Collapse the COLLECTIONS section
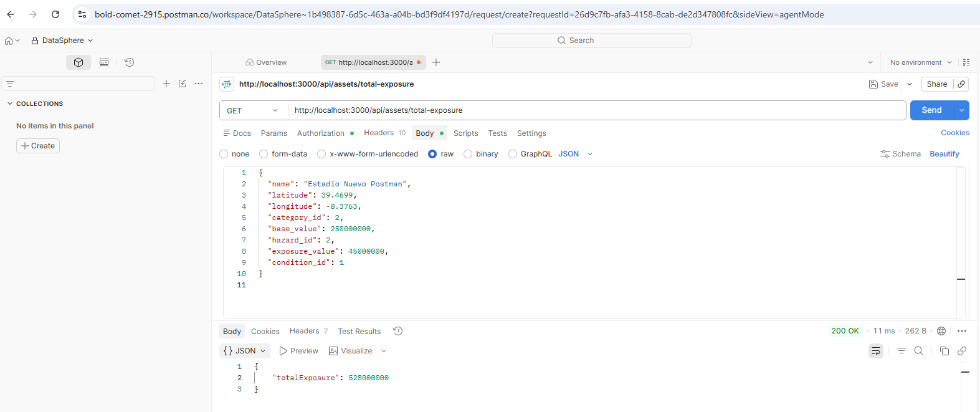Image resolution: width=980 pixels, height=412 pixels. (x=36, y=103)
